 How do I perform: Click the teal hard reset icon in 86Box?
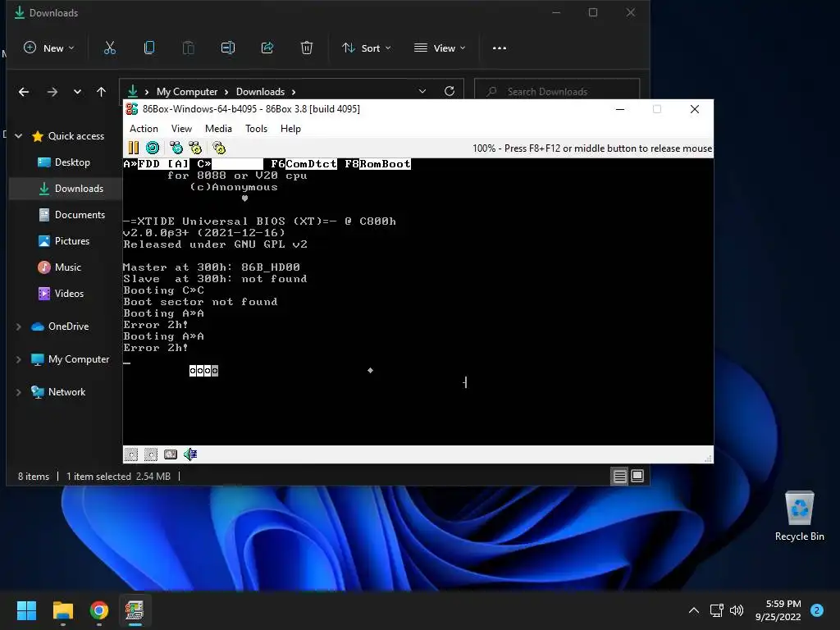(153, 148)
